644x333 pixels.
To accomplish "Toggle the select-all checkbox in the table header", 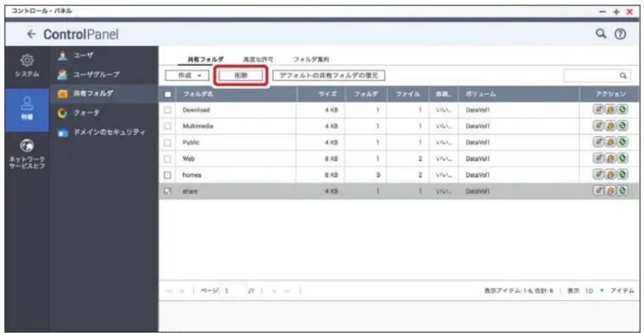I will [168, 94].
